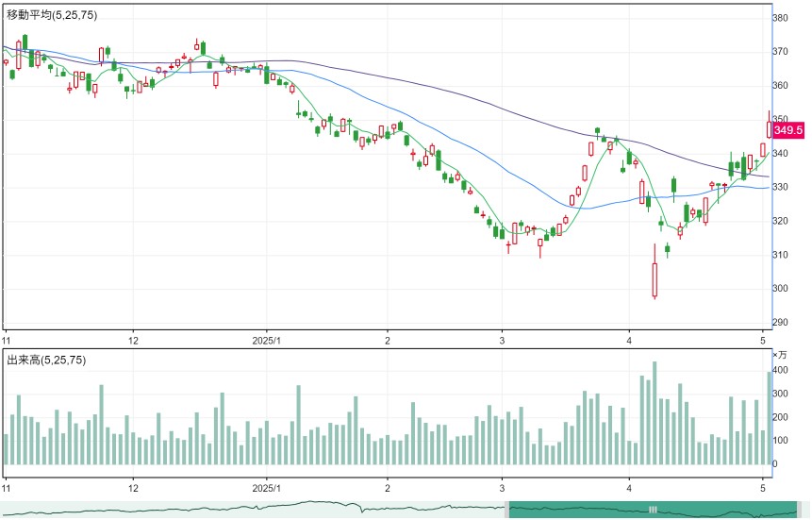Click the 349.5 current price tag
The width and height of the screenshot is (812, 520).
[x=788, y=130]
